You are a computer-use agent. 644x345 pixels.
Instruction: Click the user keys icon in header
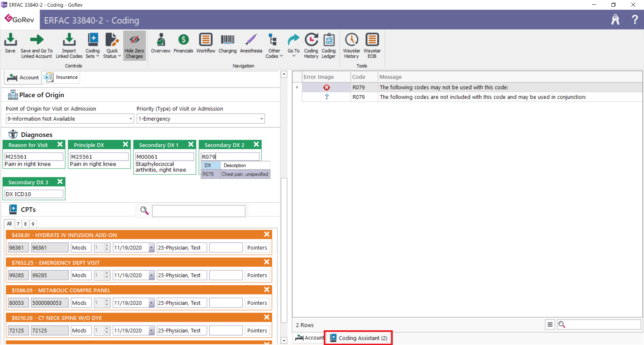tap(615, 19)
